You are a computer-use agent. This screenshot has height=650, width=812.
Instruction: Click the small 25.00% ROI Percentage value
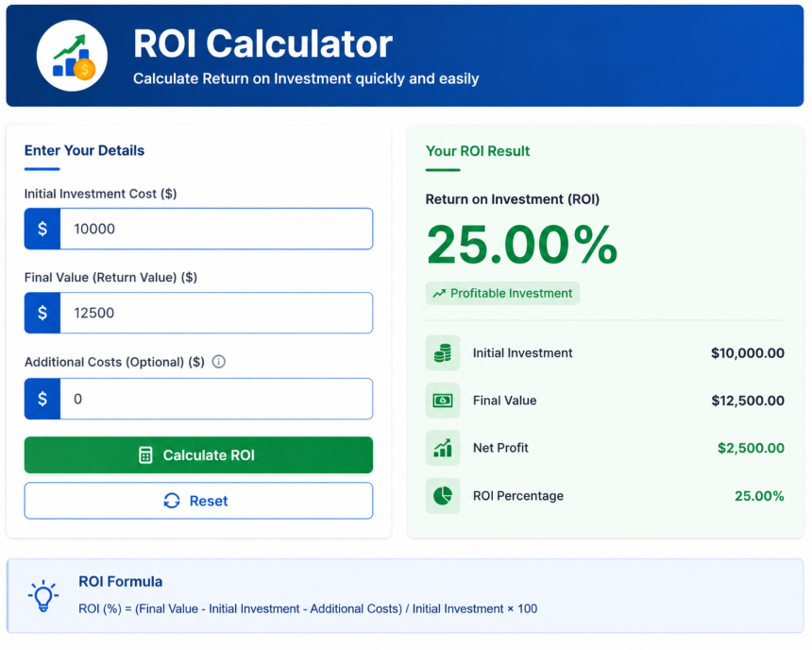pos(759,496)
